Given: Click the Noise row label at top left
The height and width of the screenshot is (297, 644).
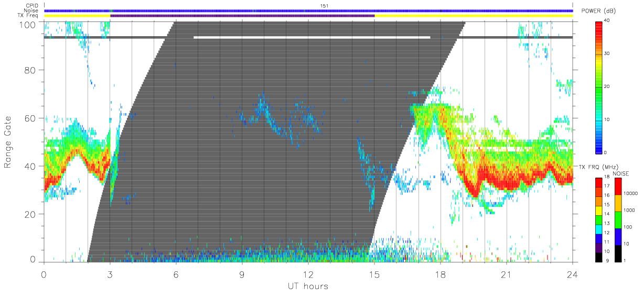Looking at the screenshot, I should point(32,10).
